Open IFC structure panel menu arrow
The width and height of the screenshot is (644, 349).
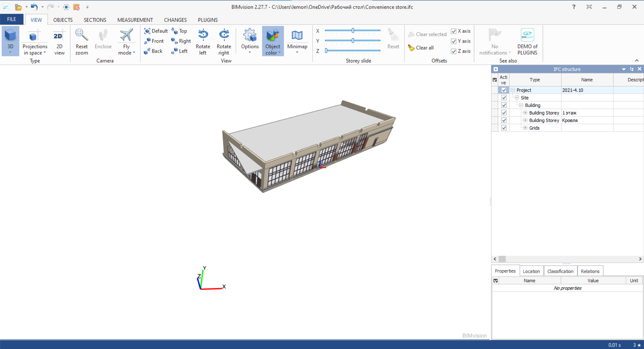(x=624, y=69)
